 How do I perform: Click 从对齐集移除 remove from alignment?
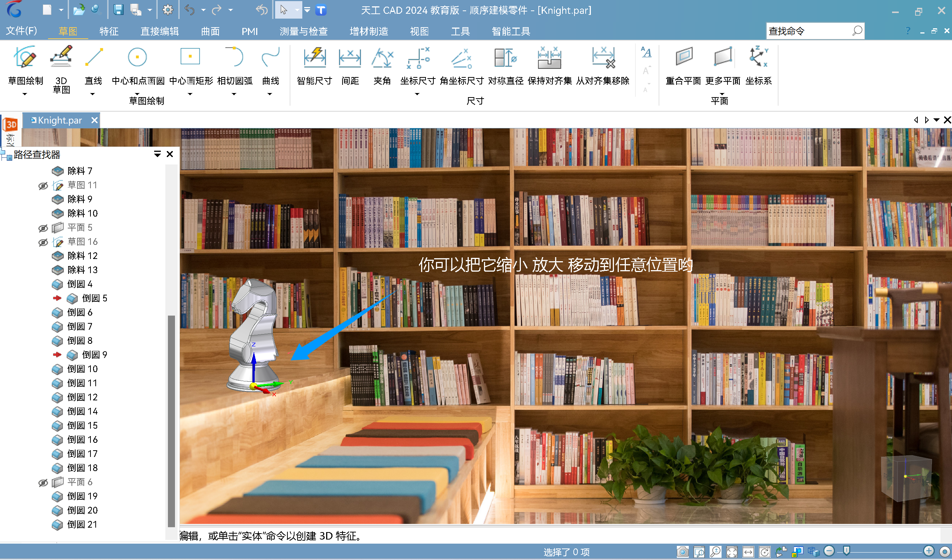click(x=603, y=57)
